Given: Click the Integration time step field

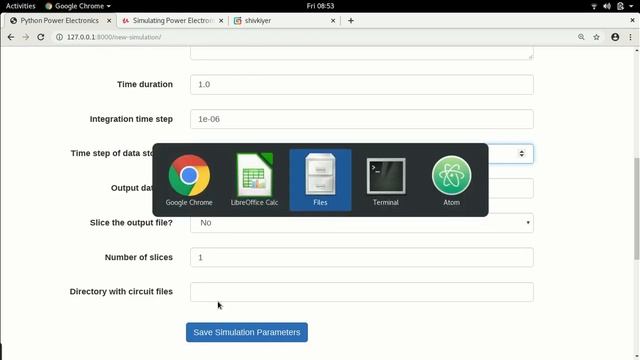Looking at the screenshot, I should [362, 119].
